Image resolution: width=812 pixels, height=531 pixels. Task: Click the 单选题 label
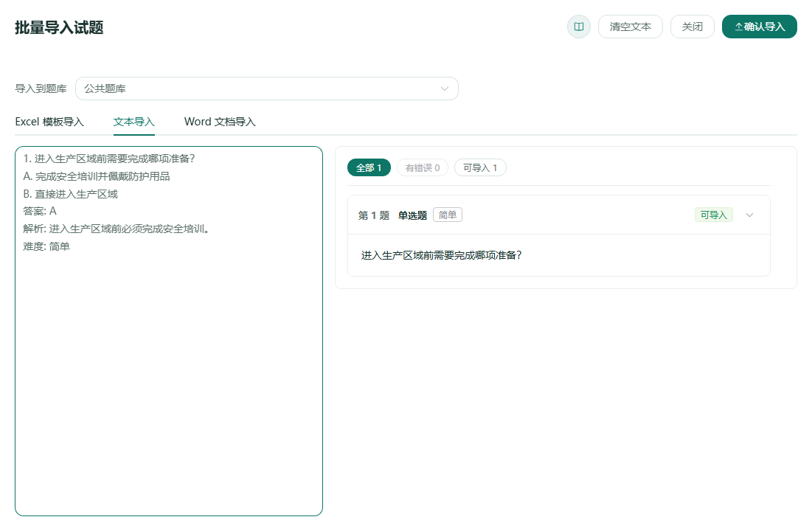tap(412, 215)
